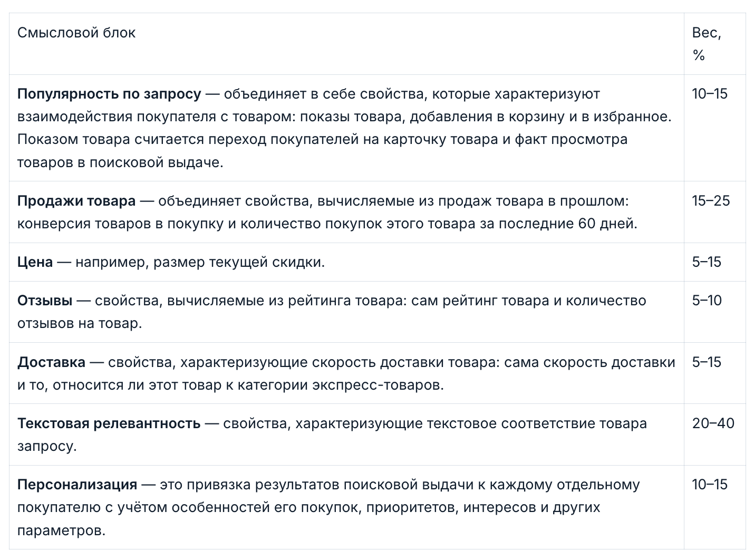Click the bold 'Популярность по запросу' term

pyautogui.click(x=109, y=94)
